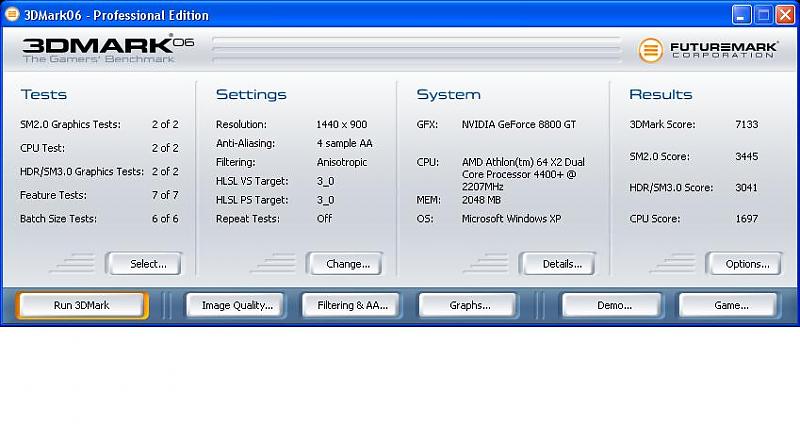Click the Settings section heading
This screenshot has width=800, height=424.
(251, 94)
